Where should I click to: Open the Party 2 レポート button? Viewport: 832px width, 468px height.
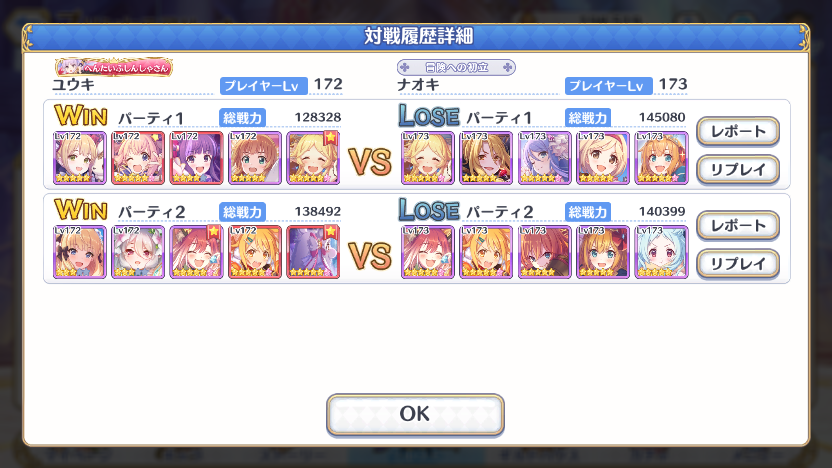(x=738, y=226)
